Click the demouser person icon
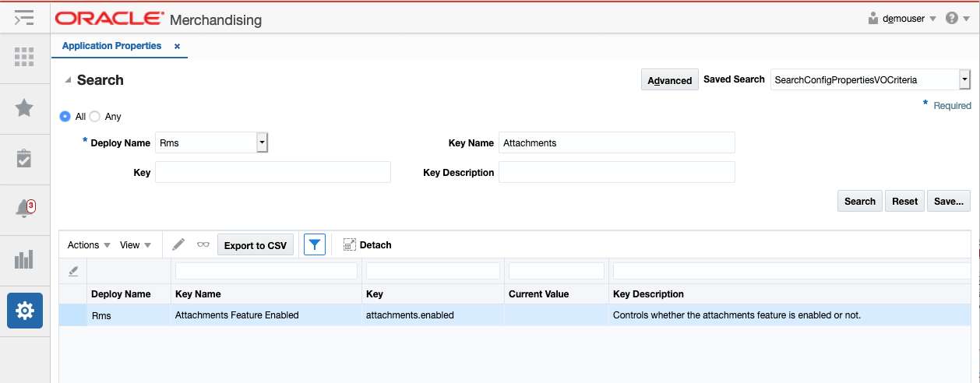 [873, 18]
